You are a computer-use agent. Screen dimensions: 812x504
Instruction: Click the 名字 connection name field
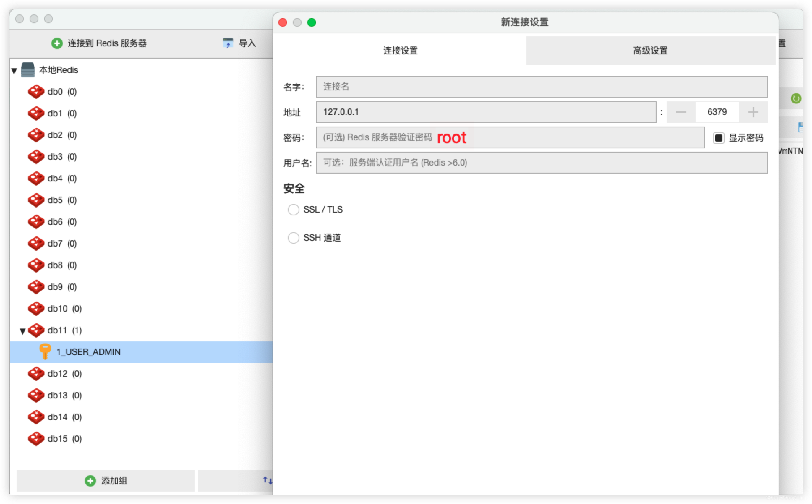point(541,87)
